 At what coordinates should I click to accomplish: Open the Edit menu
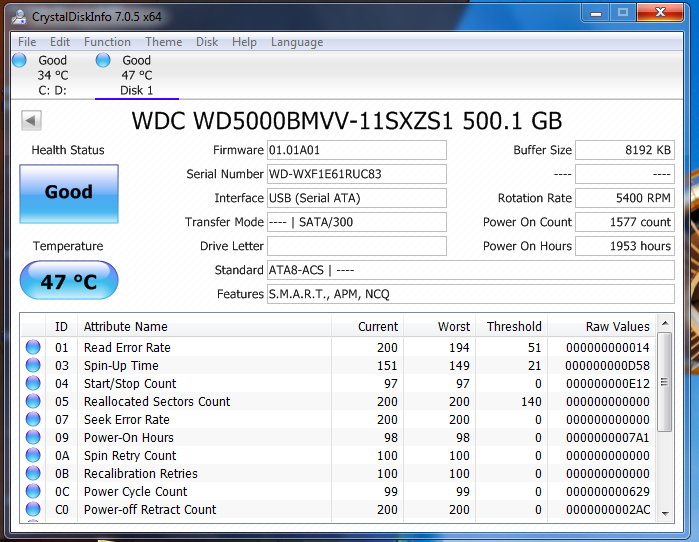point(60,42)
